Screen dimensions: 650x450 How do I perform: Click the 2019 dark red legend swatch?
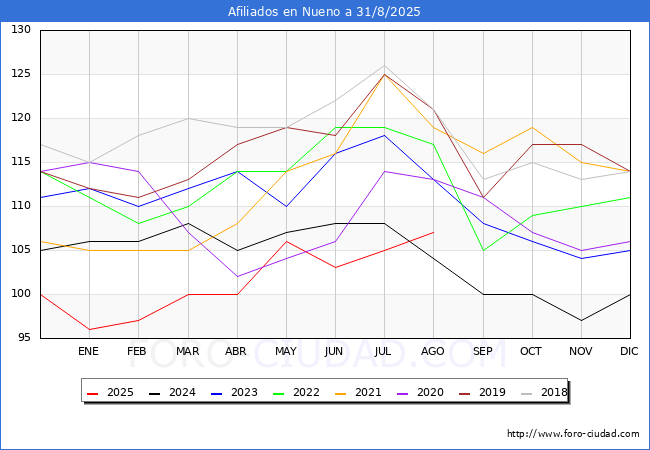point(465,393)
